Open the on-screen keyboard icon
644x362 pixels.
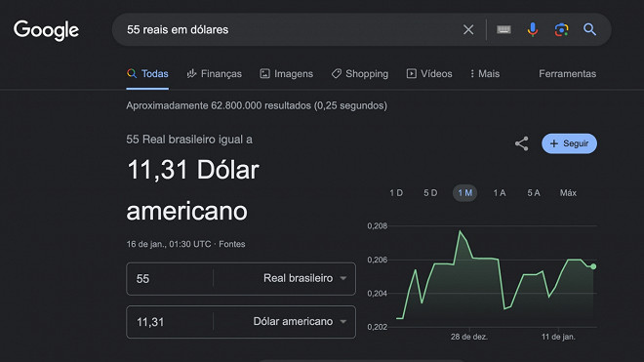pos(503,29)
